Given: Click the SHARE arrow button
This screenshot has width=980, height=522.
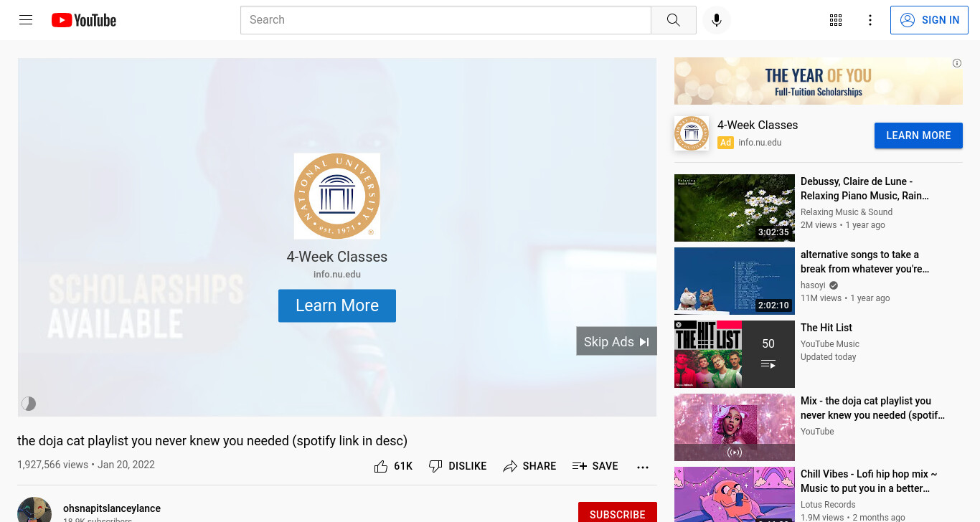Looking at the screenshot, I should [529, 466].
